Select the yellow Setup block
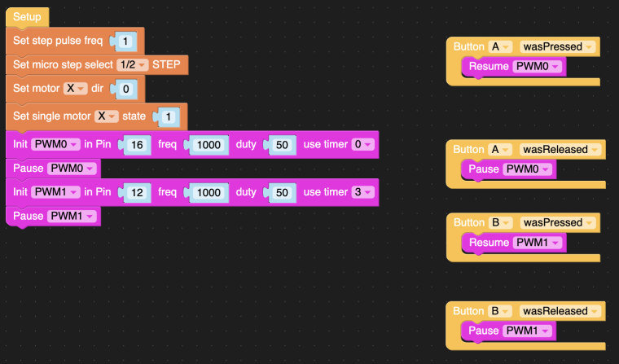The image size is (619, 364). pyautogui.click(x=27, y=17)
